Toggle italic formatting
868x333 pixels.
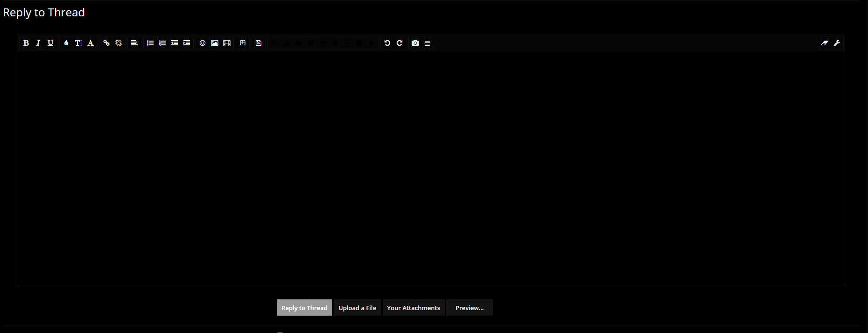38,43
